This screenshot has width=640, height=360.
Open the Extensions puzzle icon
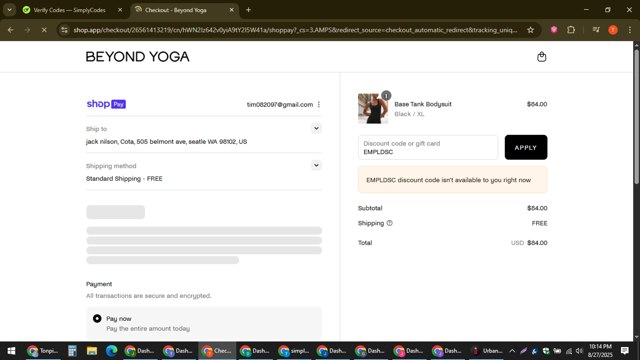tap(571, 30)
